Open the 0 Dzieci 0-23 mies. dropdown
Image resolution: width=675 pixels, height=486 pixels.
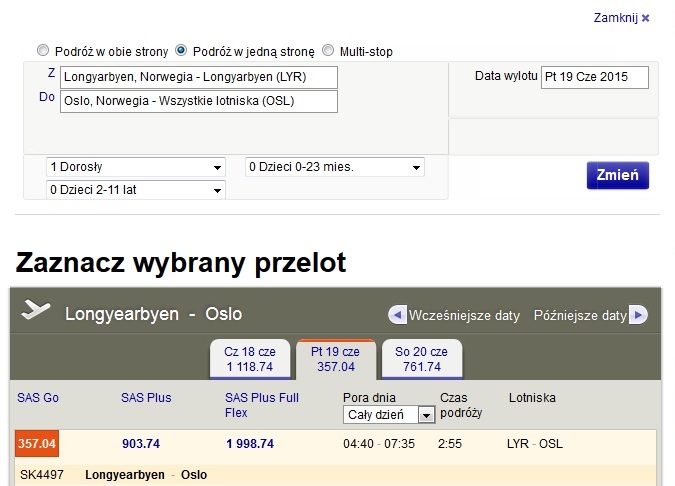tap(335, 167)
